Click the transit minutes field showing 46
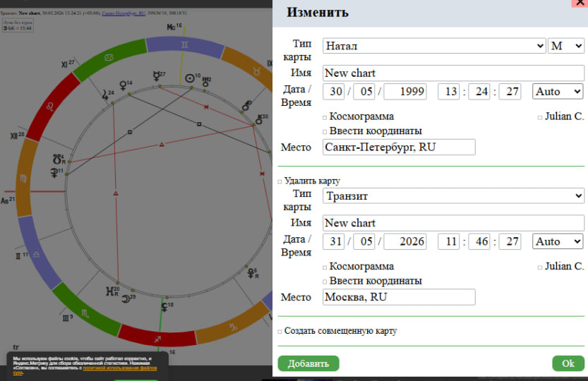The width and height of the screenshot is (588, 381). (x=479, y=241)
